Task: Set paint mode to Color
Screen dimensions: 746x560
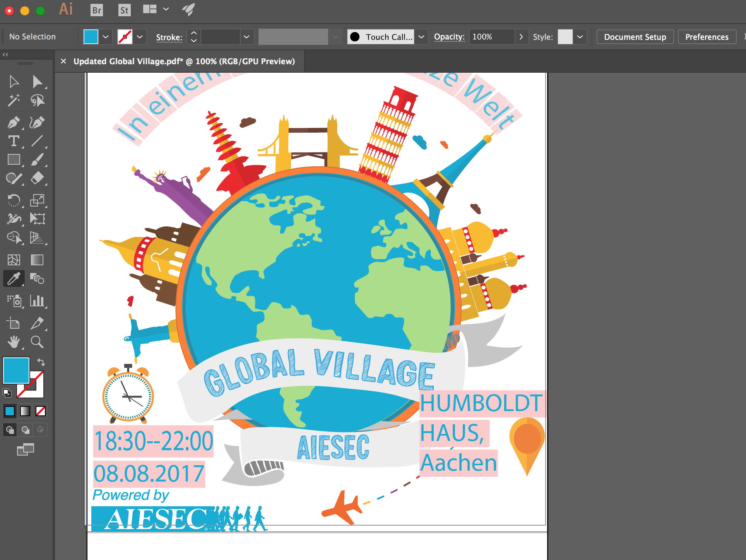Action: click(10, 411)
